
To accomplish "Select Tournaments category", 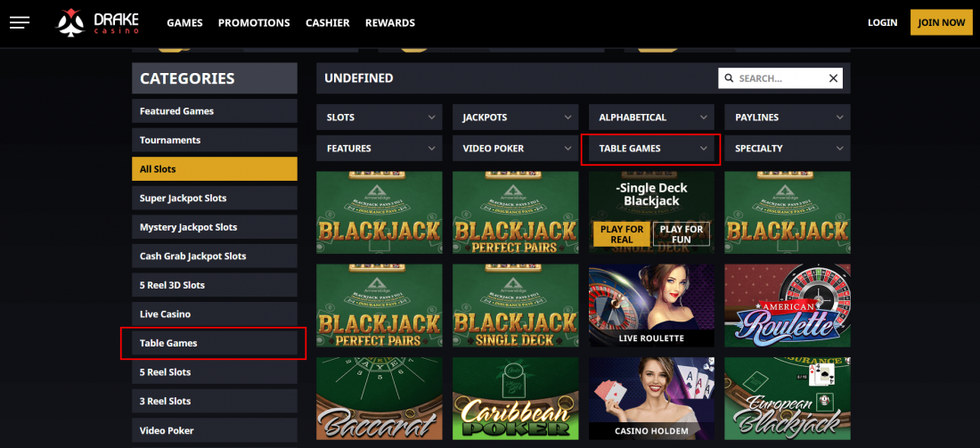I will pyautogui.click(x=215, y=140).
